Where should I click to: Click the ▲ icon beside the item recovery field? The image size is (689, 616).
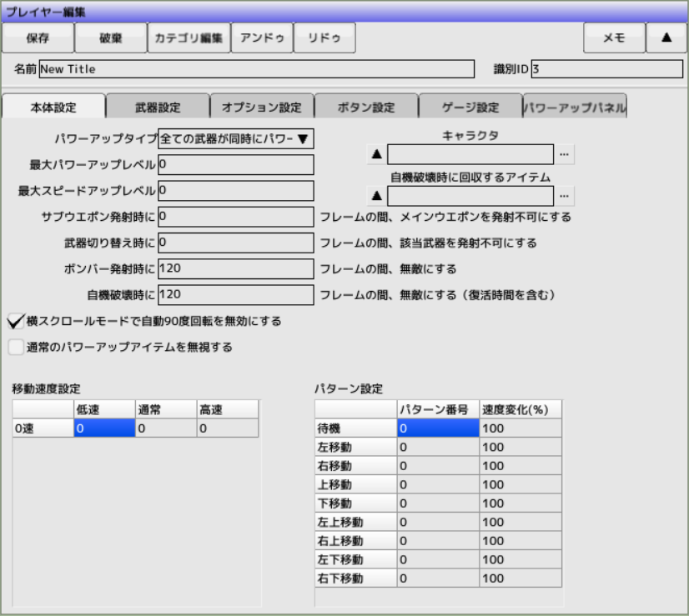pyautogui.click(x=375, y=195)
